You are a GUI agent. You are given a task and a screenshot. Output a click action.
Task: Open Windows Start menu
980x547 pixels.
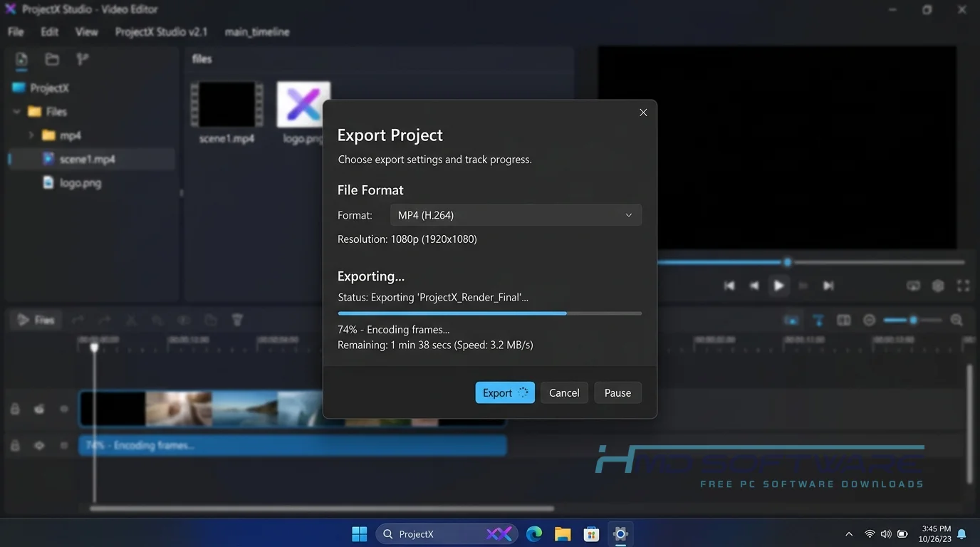pos(360,533)
